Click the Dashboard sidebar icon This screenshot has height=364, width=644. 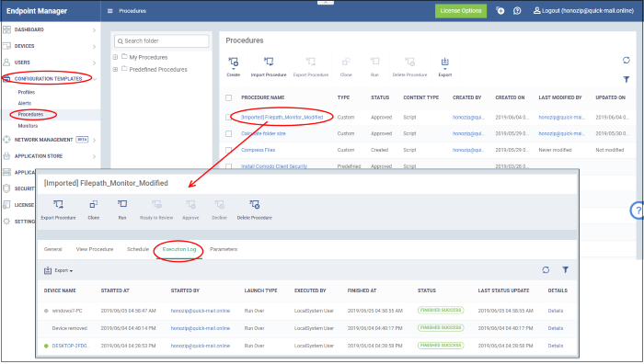[x=6, y=29]
